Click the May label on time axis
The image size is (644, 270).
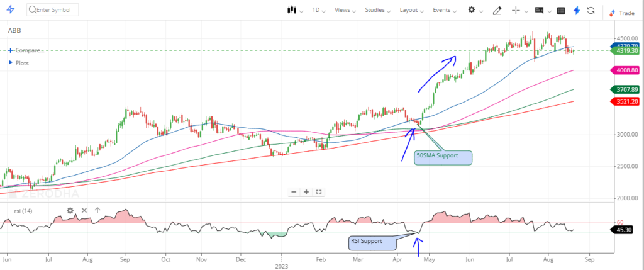click(x=429, y=260)
